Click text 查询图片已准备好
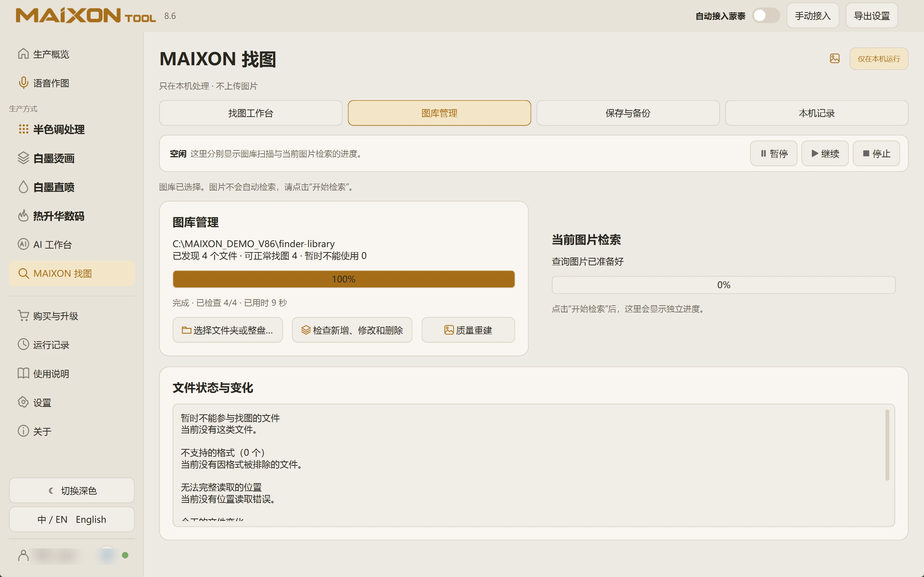924x577 pixels. [587, 261]
